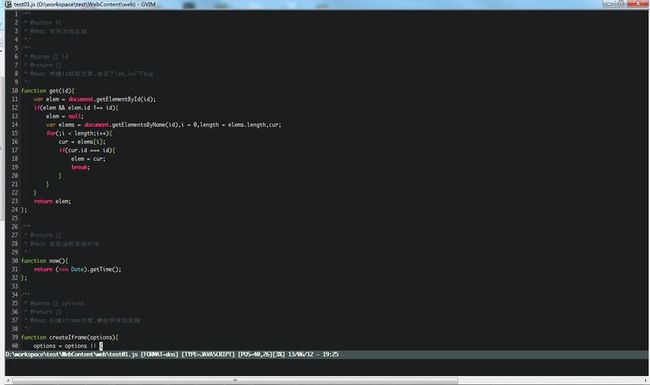650x385 pixels.
Task: Click 'cur = elems[i];' on line 16
Action: (x=82, y=142)
